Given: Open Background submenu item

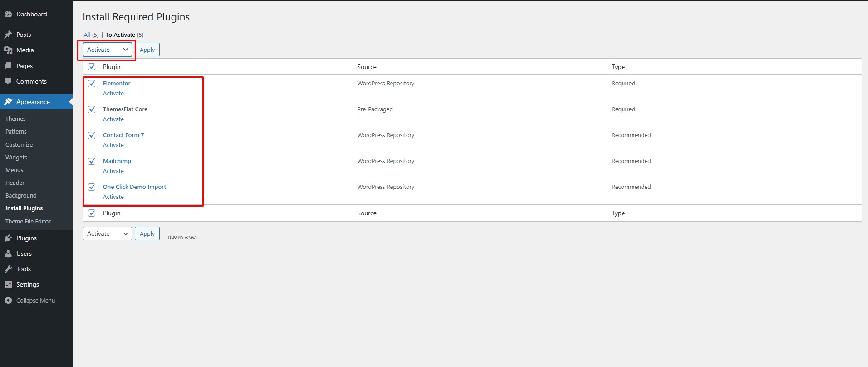Looking at the screenshot, I should pyautogui.click(x=21, y=195).
